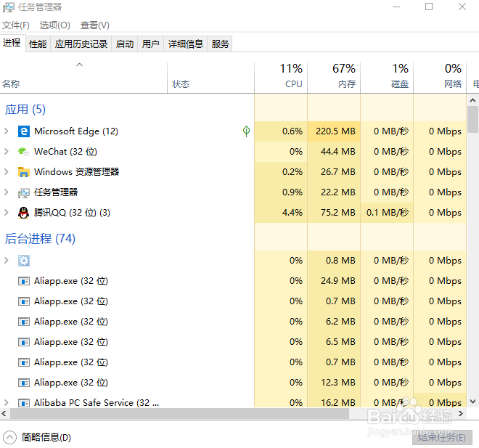Sort by the 内存 column header
Screen dimensions: 479x448
coord(334,76)
